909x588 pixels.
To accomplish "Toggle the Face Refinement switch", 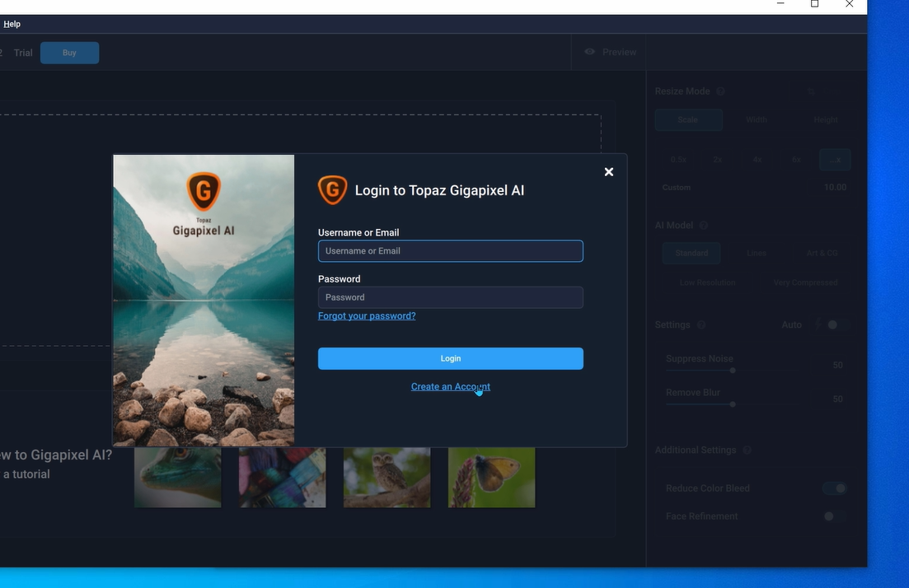I will [835, 516].
